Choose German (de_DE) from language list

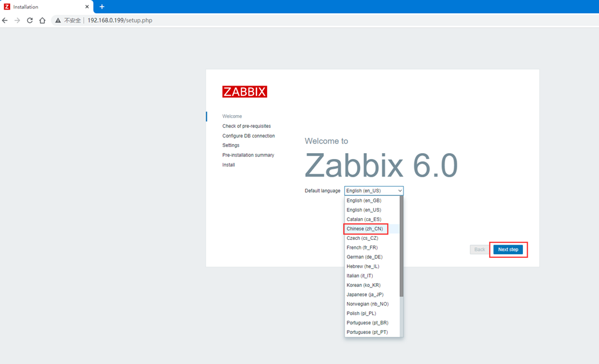(x=372, y=257)
